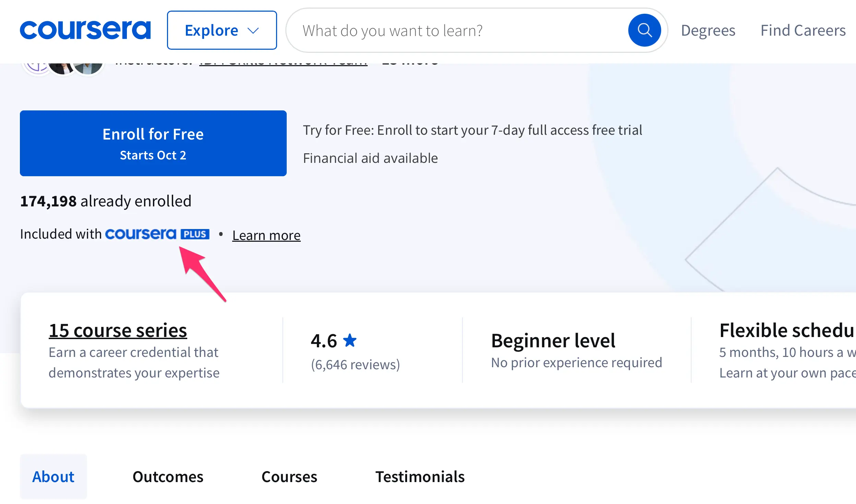Click the instructor avatar photos
Image resolution: width=856 pixels, height=504 pixels.
(x=63, y=68)
